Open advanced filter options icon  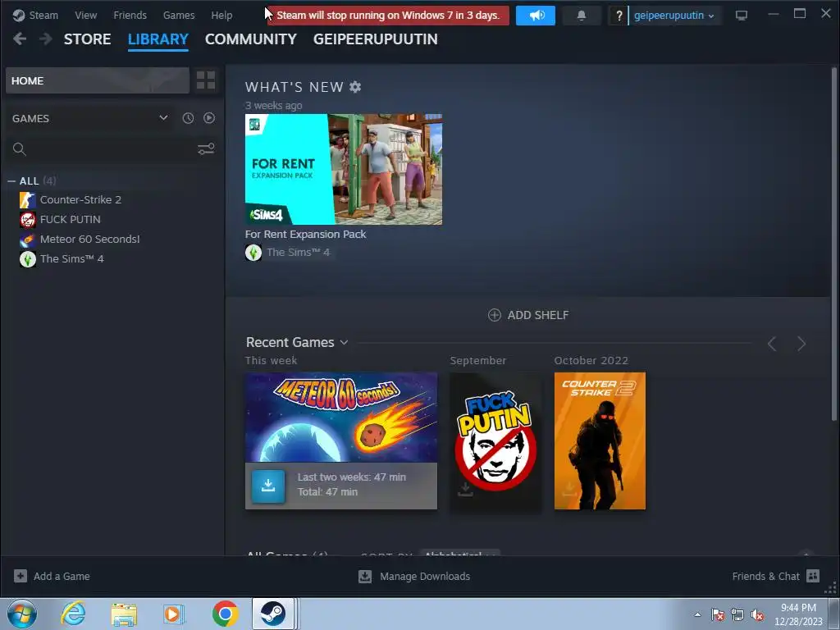point(206,149)
